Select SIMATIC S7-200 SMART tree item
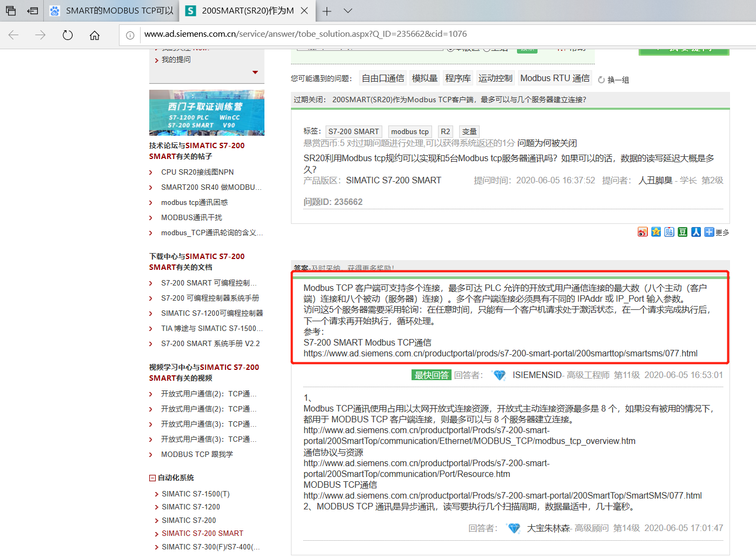This screenshot has height=557, width=756. point(202,533)
